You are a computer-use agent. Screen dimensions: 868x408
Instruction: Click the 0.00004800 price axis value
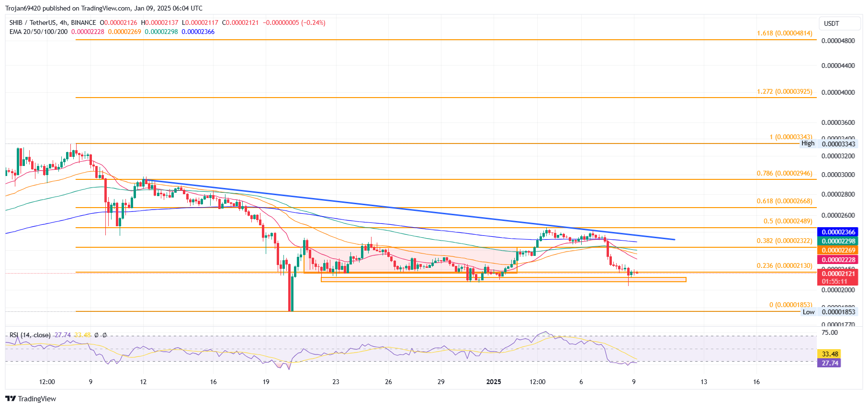[838, 41]
